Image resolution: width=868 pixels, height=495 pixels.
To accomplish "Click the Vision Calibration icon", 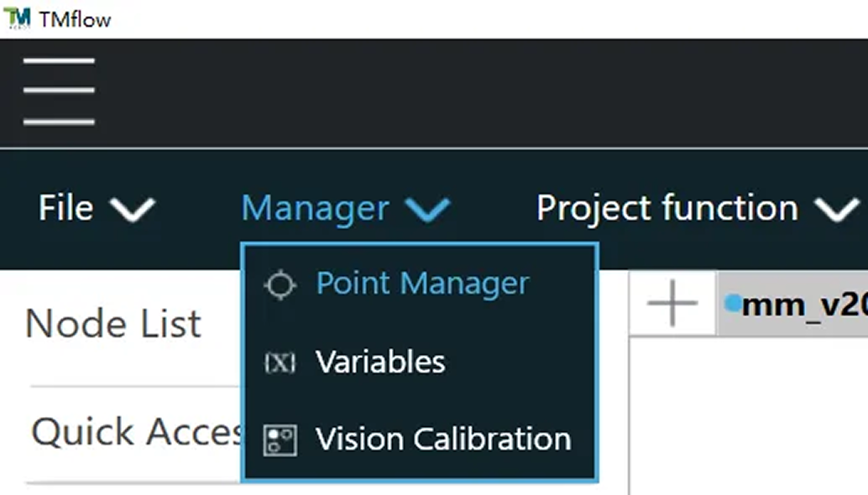I will 280,440.
